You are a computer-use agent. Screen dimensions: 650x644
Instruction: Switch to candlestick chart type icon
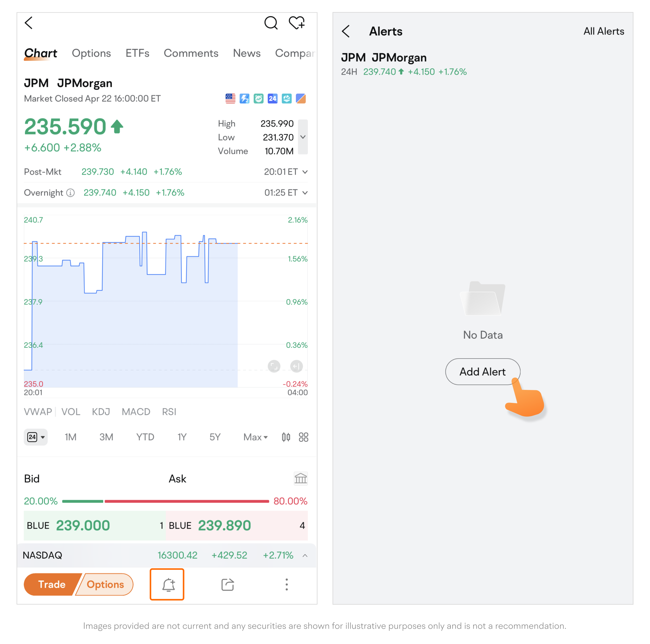[286, 437]
